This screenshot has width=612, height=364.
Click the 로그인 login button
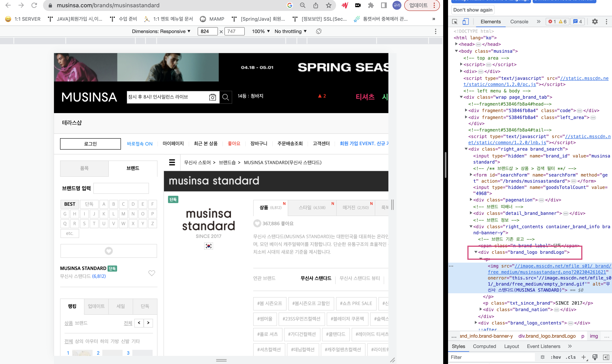(90, 144)
